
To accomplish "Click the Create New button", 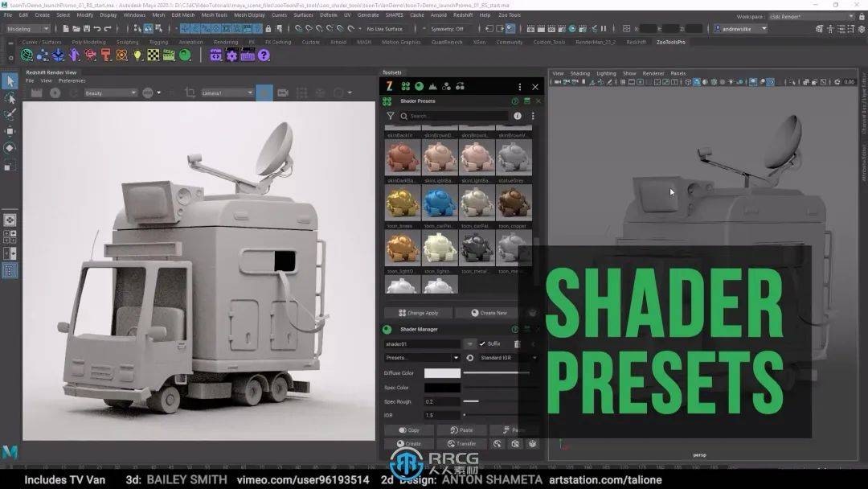I will click(491, 313).
